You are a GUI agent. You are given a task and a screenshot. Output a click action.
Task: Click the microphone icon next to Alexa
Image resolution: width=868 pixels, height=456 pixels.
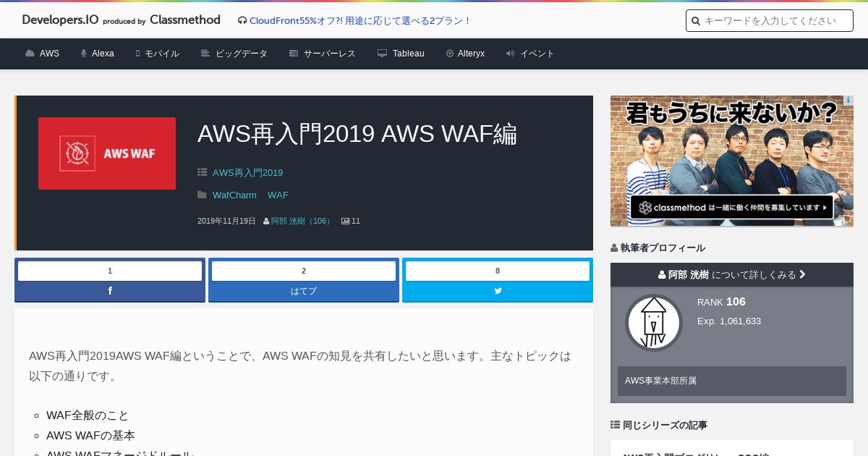(x=84, y=54)
